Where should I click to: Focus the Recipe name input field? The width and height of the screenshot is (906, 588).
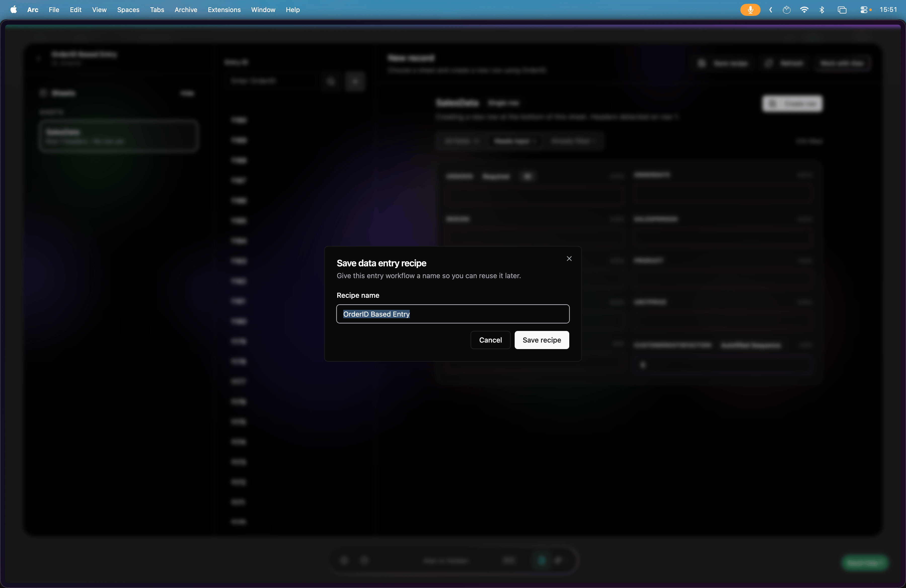point(452,314)
